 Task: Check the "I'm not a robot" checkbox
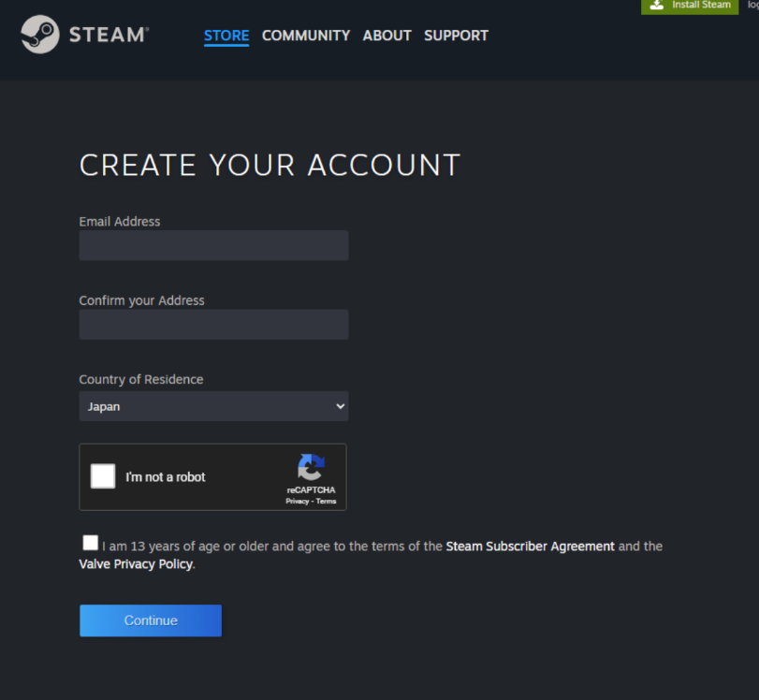point(103,476)
